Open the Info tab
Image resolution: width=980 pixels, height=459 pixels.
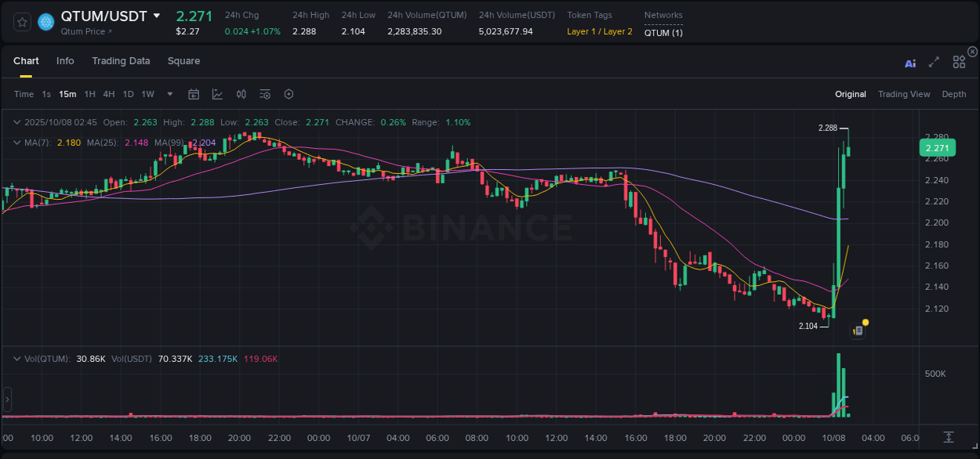pyautogui.click(x=65, y=60)
